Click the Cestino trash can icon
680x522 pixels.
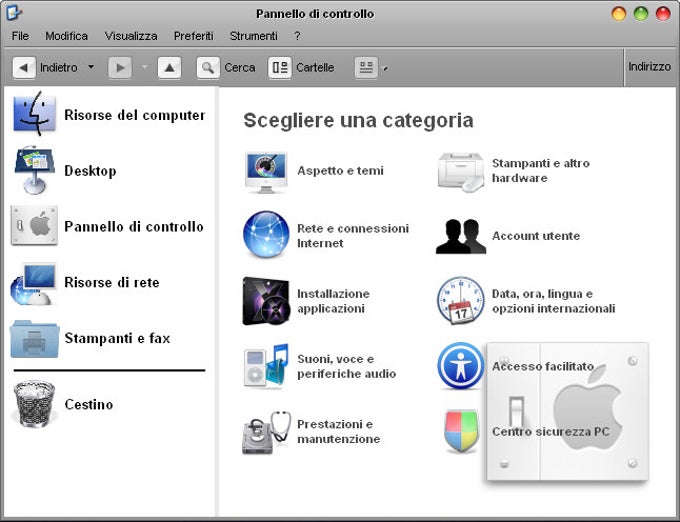34,403
